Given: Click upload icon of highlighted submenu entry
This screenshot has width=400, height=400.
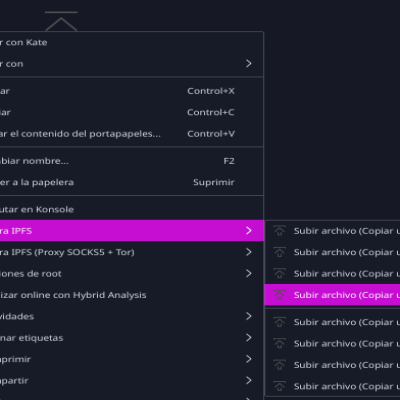Looking at the screenshot, I should coord(279,295).
